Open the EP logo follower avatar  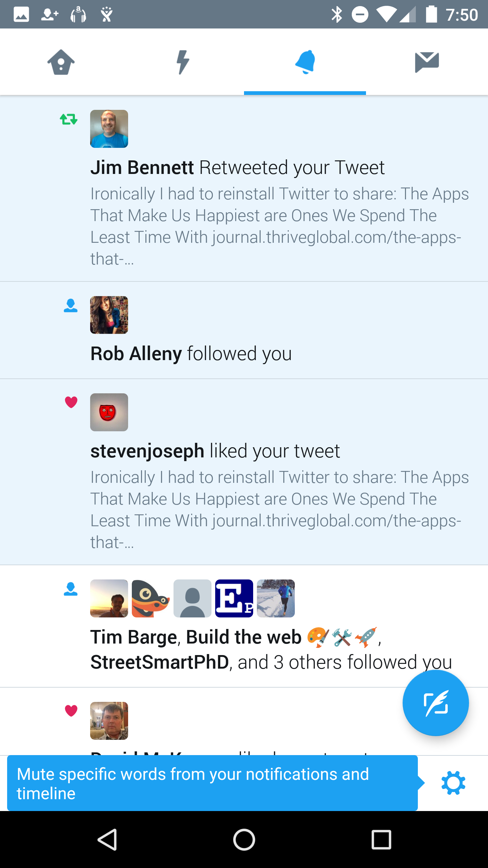pyautogui.click(x=234, y=598)
